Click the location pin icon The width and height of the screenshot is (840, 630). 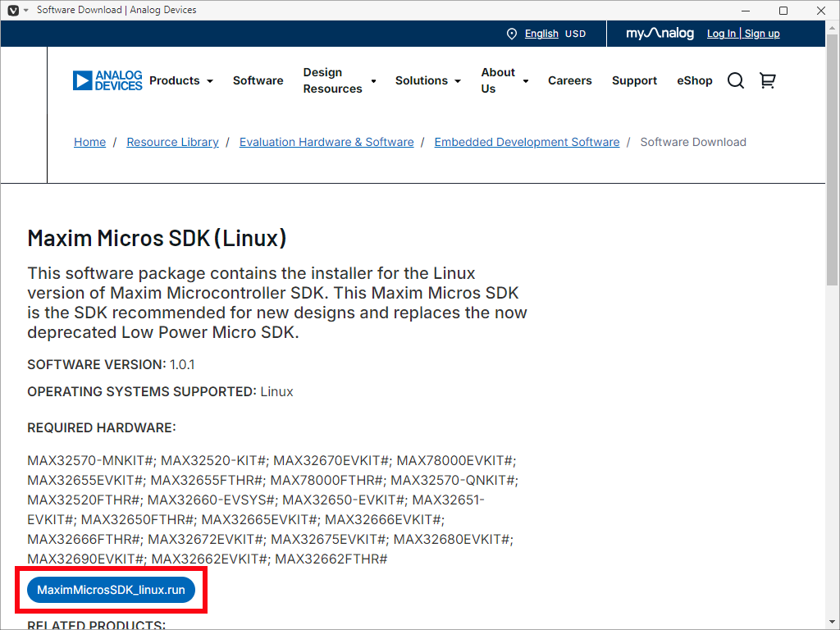pos(512,34)
